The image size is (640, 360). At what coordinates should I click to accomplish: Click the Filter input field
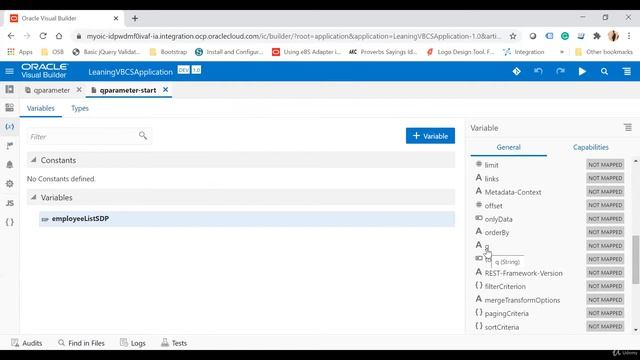pos(89,136)
